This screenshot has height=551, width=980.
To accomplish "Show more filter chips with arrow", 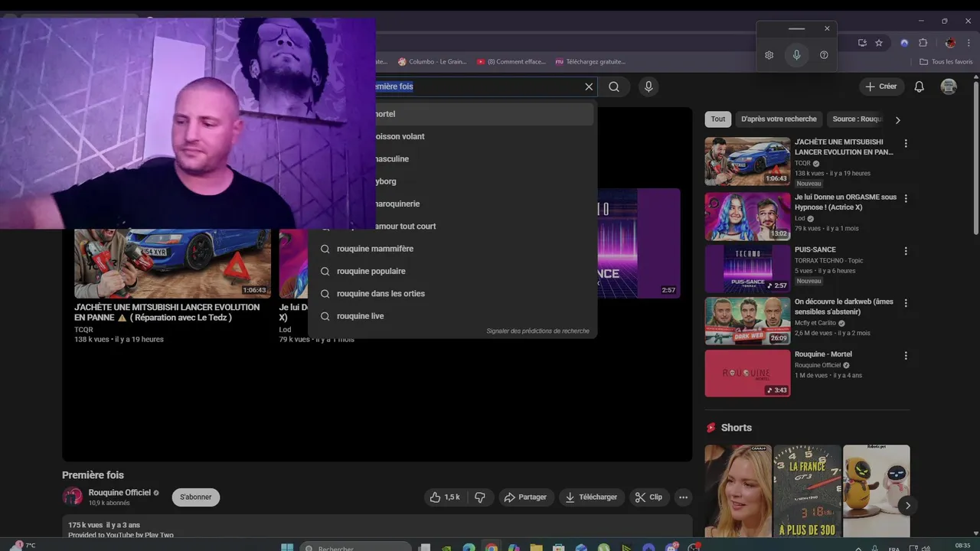I will coord(898,120).
